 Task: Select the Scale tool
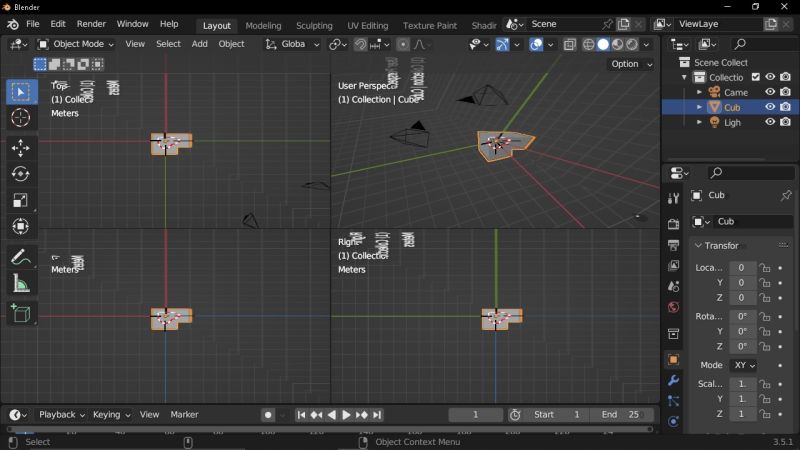pyautogui.click(x=21, y=201)
